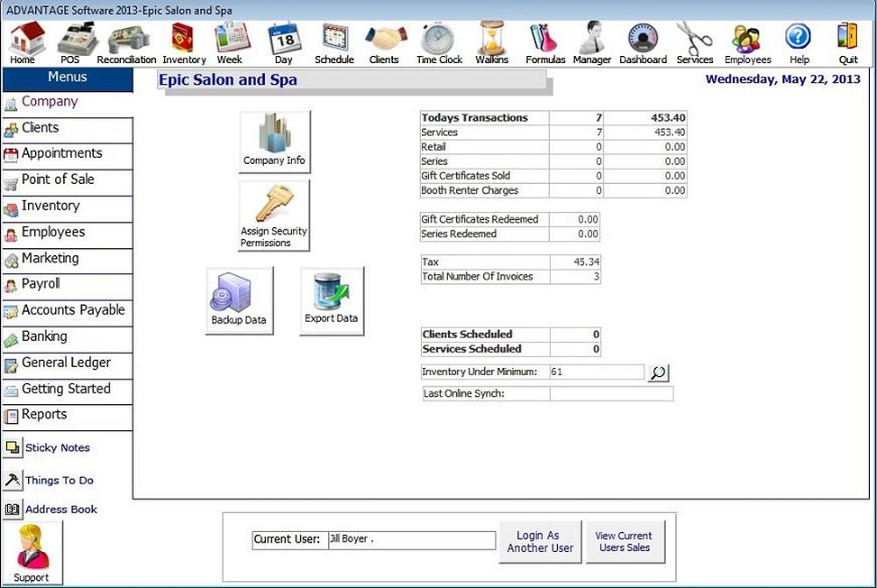Click the Gift Certificates Sold row label
The image size is (877, 588).
pyautogui.click(x=466, y=176)
